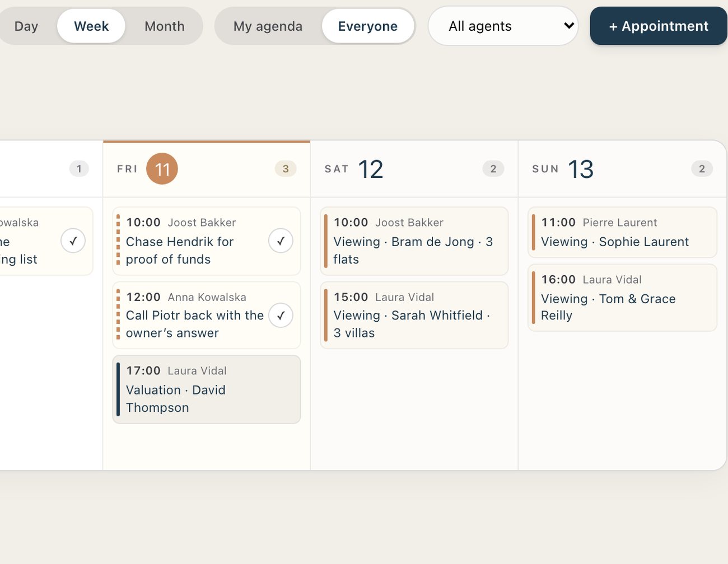The height and width of the screenshot is (564, 728).
Task: Click Sunday's count badge showing 2
Action: click(x=702, y=169)
